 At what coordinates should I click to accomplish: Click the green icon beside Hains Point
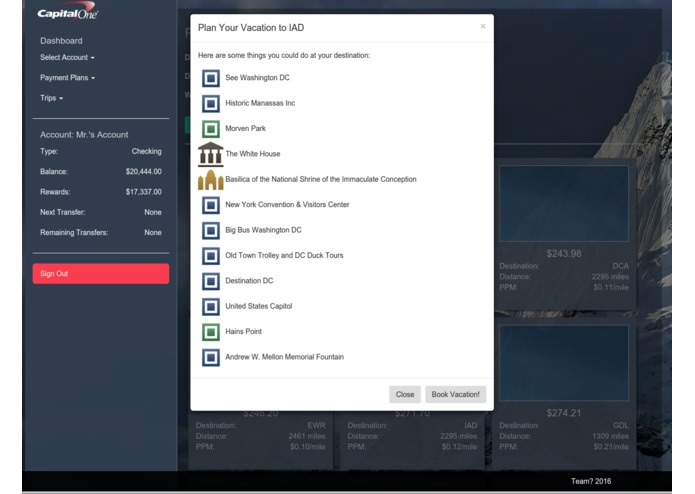tap(211, 332)
